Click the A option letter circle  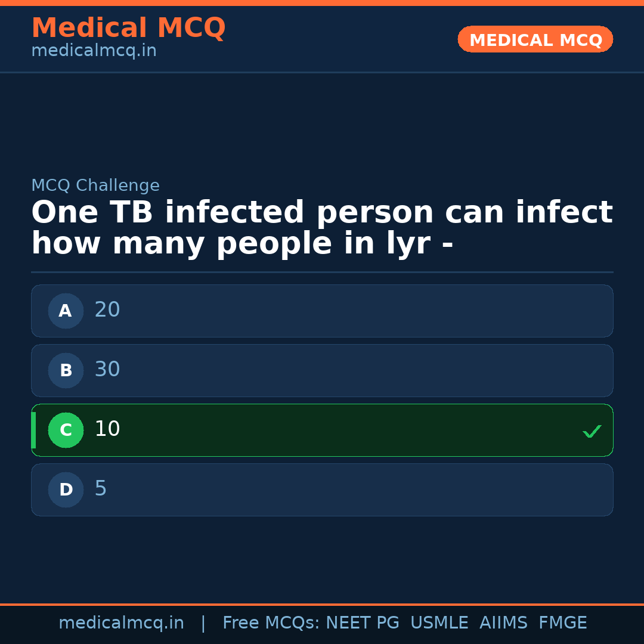[66, 311]
